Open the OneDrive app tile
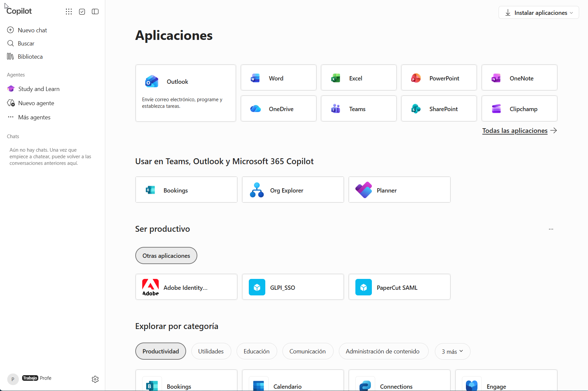 [278, 108]
